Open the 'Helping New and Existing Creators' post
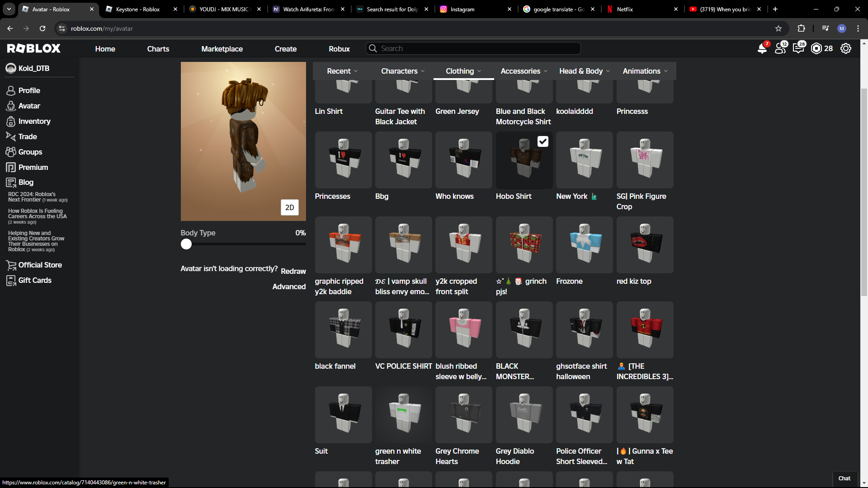 36,241
